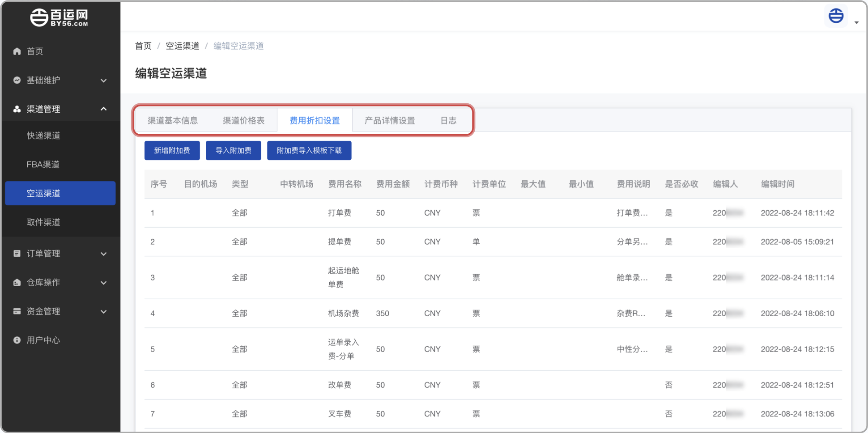Switch to the 产品详情设置 tab
The image size is (868, 433).
(x=389, y=120)
